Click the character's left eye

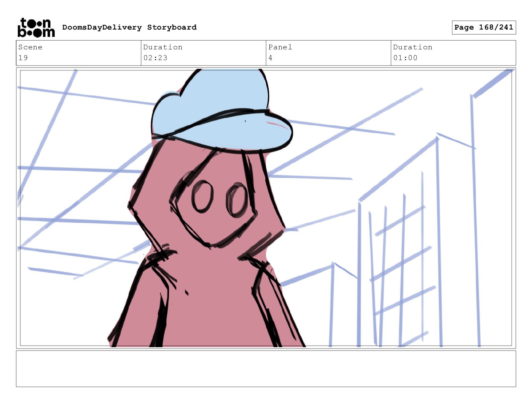coord(202,196)
